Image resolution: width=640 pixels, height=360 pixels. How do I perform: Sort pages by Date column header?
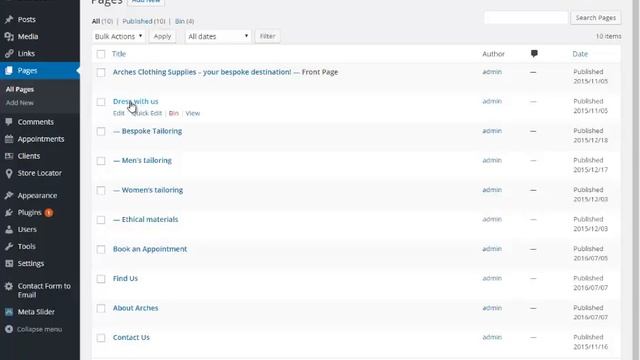click(580, 54)
